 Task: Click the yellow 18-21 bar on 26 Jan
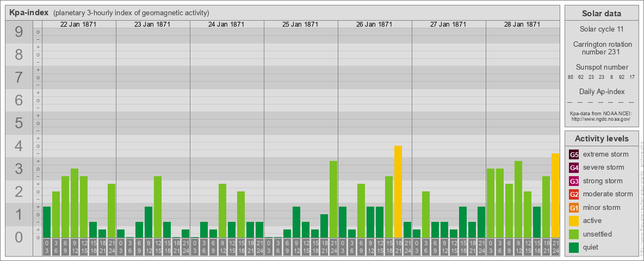[x=398, y=191]
